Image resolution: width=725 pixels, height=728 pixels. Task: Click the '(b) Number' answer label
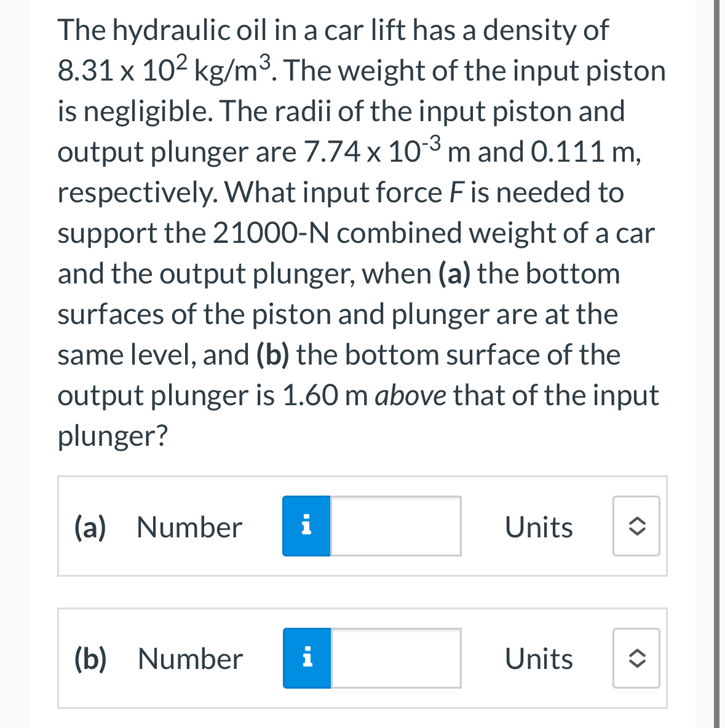click(x=157, y=658)
